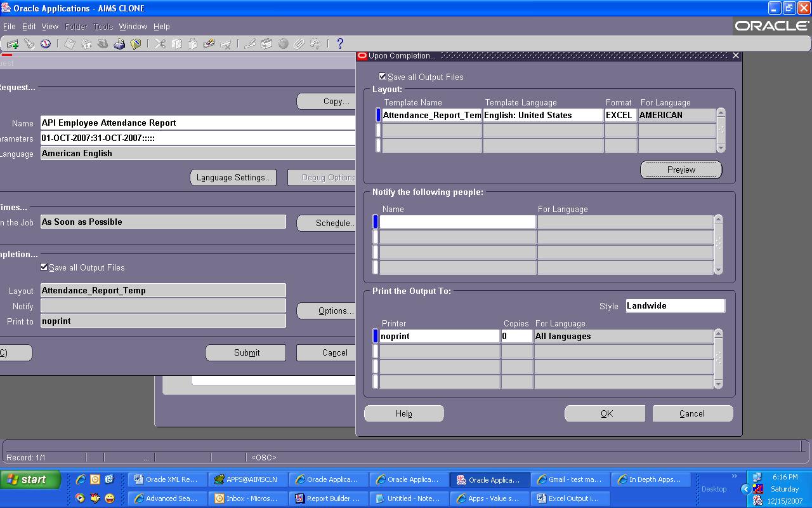Click Notify people list scroll-down arrow
812x508 pixels.
pos(719,270)
